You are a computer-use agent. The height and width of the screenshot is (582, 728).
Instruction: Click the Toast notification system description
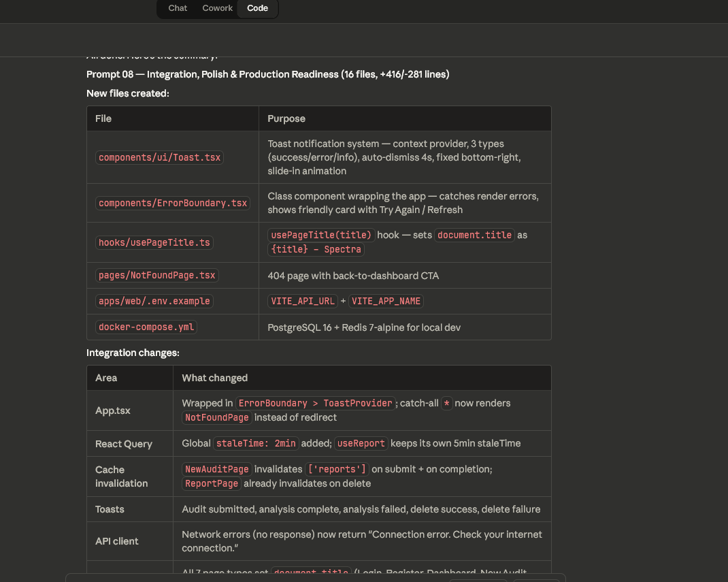pos(394,157)
